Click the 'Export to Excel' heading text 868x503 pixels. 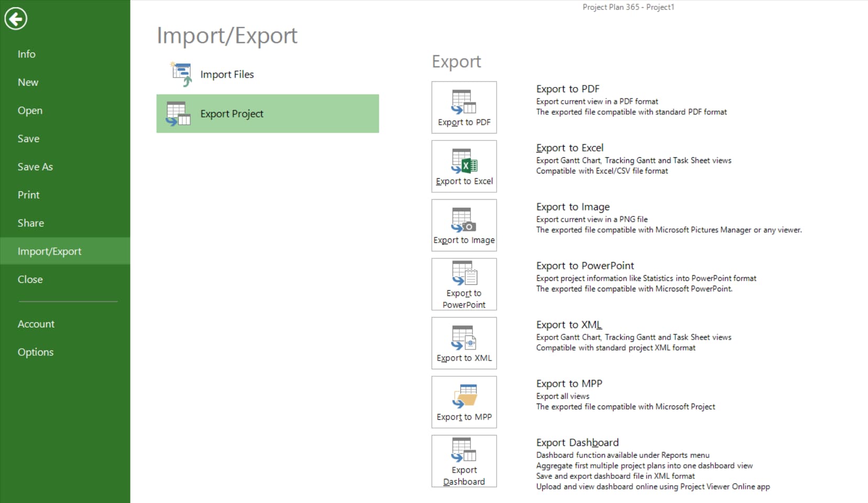[x=570, y=148]
